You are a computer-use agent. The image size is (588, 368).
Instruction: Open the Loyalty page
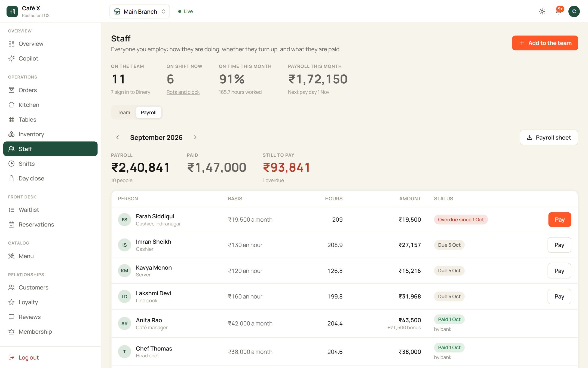(x=50, y=302)
